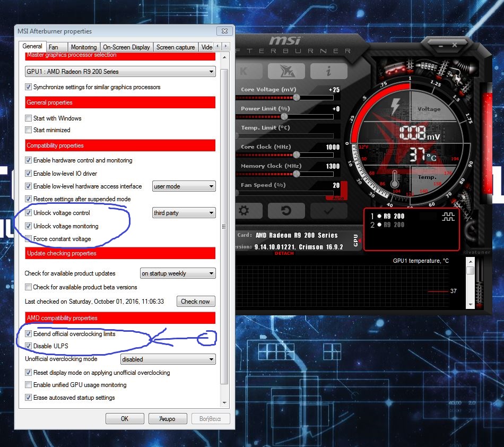Screen dimensions: 504x447
Task: Click the Core Voltage slider handle
Action: [x=297, y=97]
